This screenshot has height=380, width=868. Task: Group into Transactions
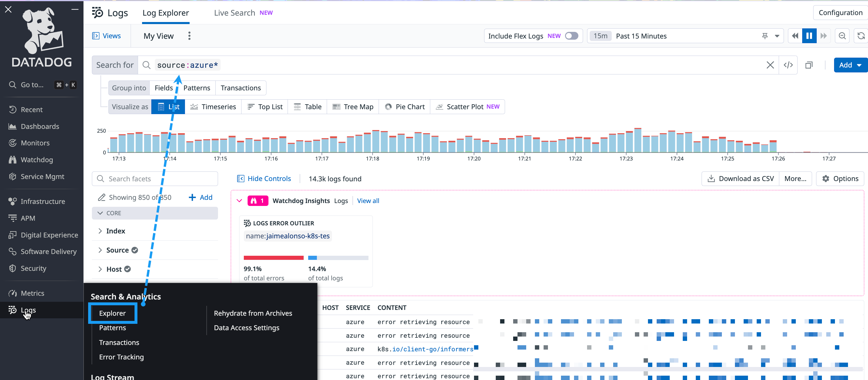[241, 88]
